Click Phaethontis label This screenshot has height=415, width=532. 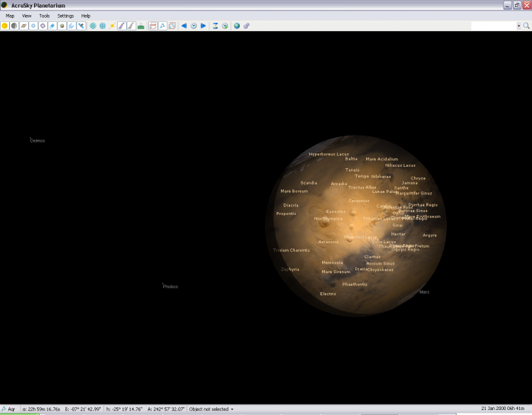355,284
